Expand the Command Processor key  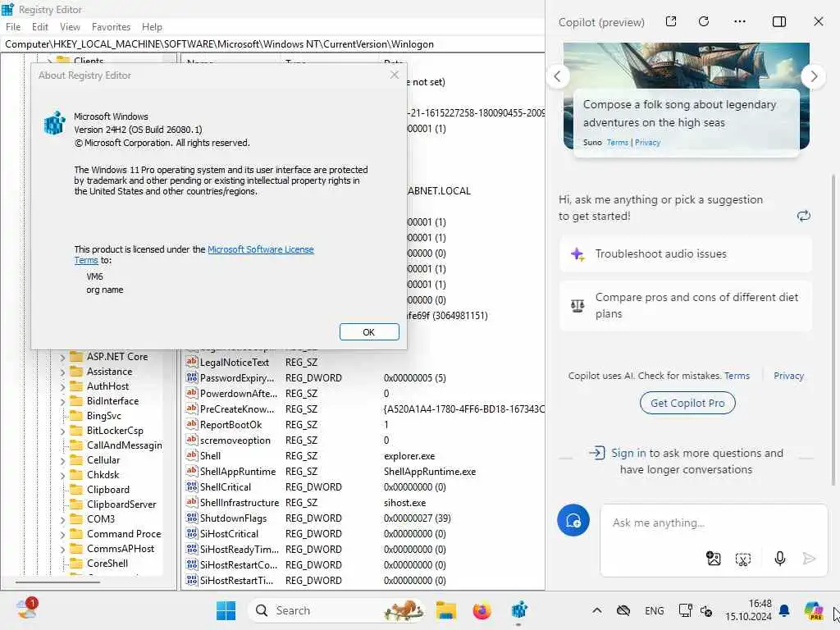click(62, 534)
